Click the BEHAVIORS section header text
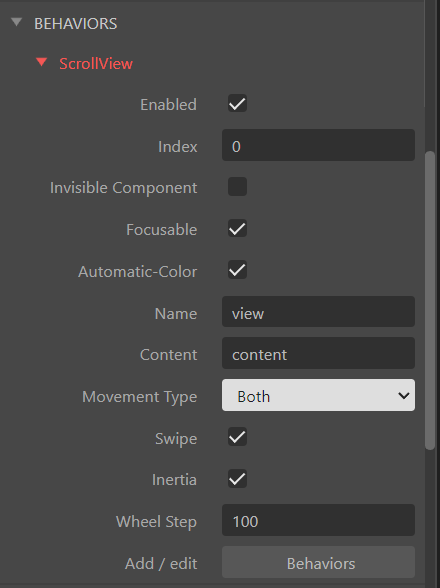Image resolution: width=440 pixels, height=588 pixels. 75,24
